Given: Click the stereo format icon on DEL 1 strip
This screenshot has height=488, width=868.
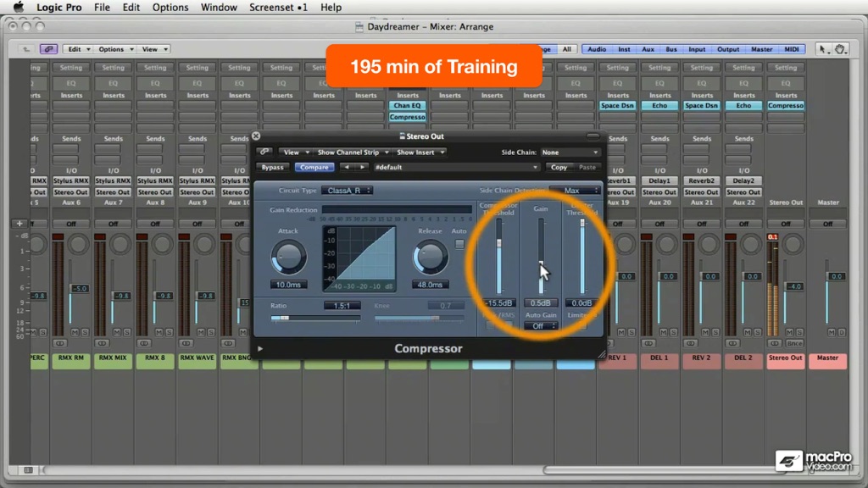Looking at the screenshot, I should tap(648, 343).
